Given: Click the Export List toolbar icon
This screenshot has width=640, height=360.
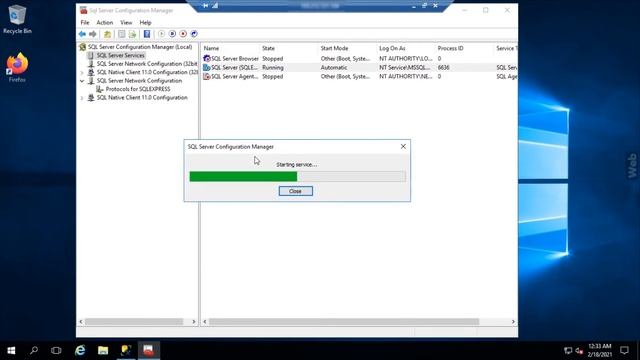Looking at the screenshot, I should (132, 34).
